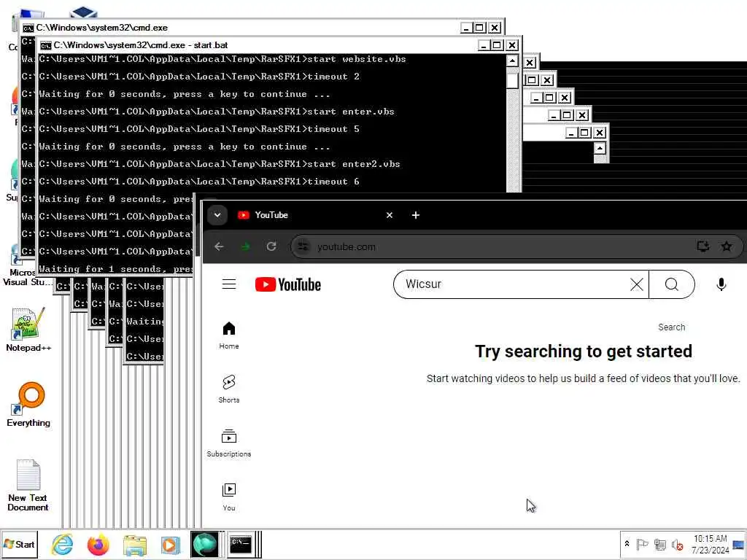Reload the YouTube page
The image size is (747, 560).
(271, 246)
